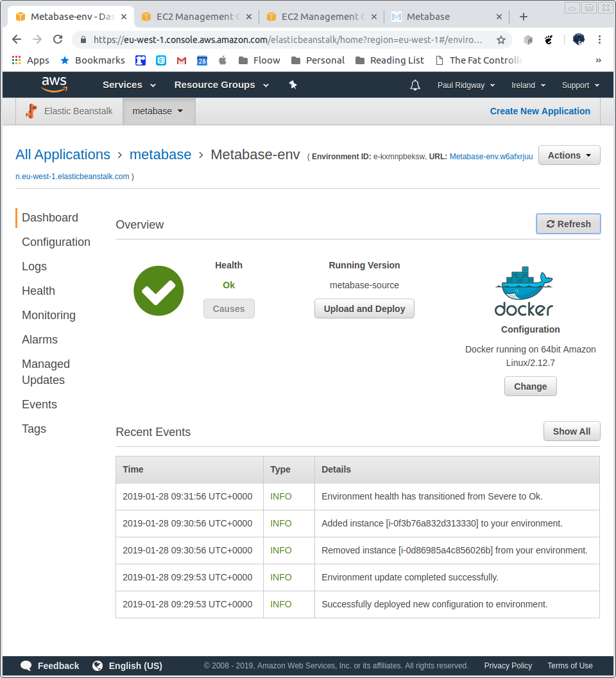The width and height of the screenshot is (616, 678).
Task: Open the Actions dropdown
Action: 569,155
